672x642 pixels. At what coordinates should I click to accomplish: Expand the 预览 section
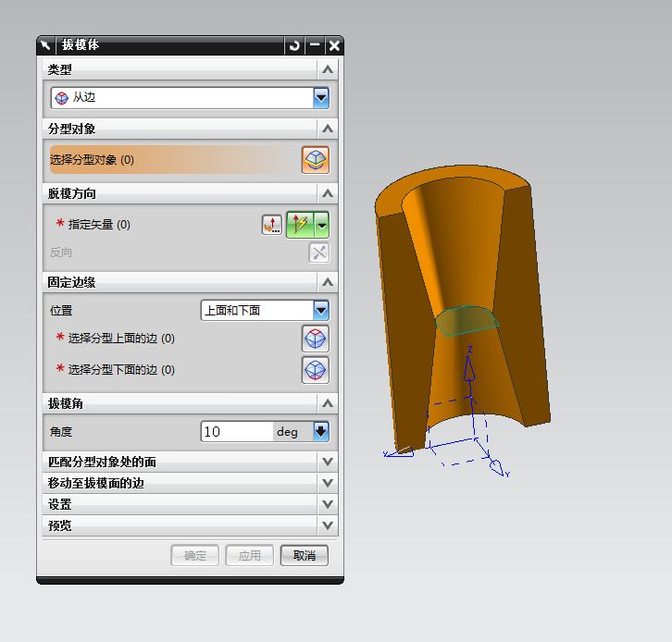(x=328, y=525)
